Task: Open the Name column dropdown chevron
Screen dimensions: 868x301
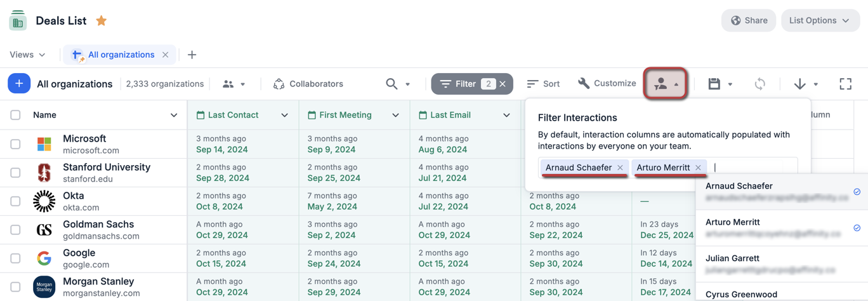Action: coord(174,116)
